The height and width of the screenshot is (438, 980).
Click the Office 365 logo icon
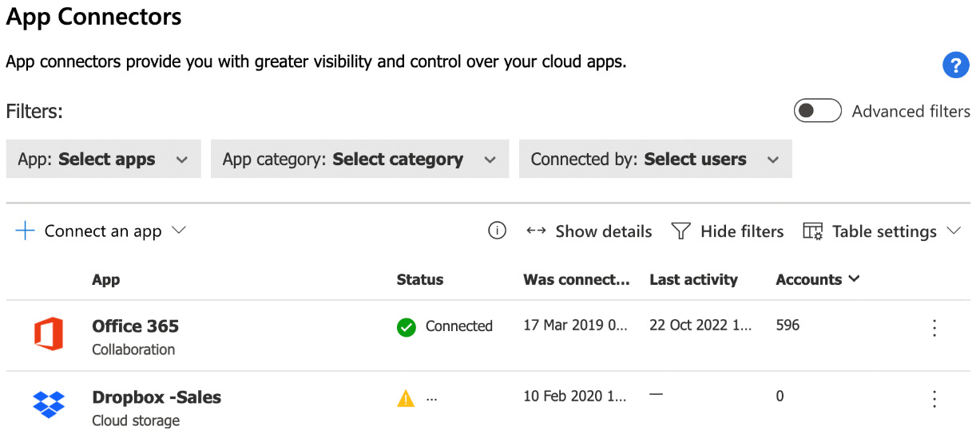tap(49, 333)
